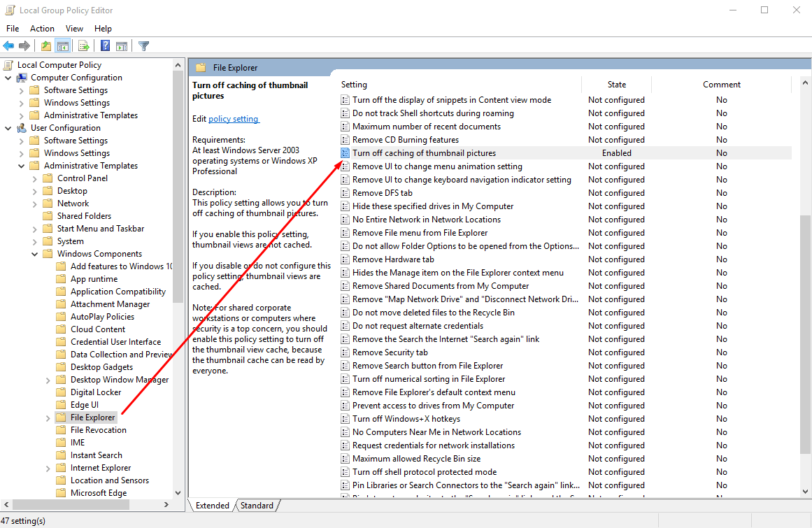Select the File Explorer folder in sidebar
Image resolution: width=812 pixels, height=528 pixels.
(x=92, y=417)
